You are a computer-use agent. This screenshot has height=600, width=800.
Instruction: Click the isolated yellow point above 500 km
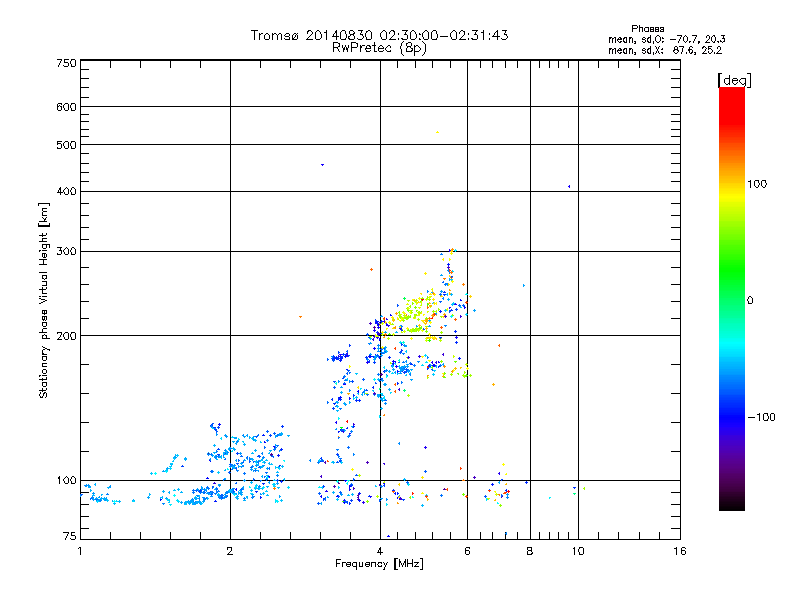pos(437,132)
